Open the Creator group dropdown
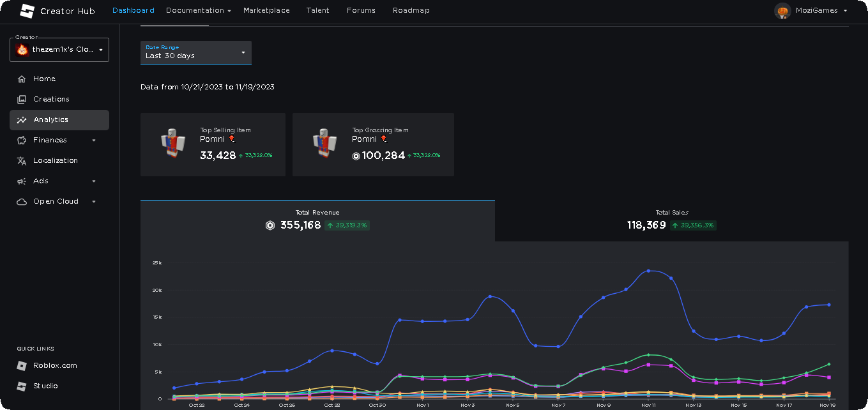The height and width of the screenshot is (410, 868). 59,50
